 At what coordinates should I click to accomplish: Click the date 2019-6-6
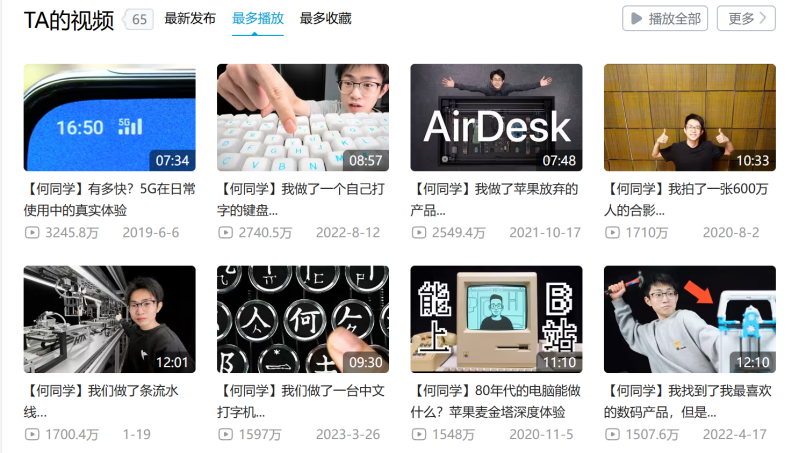pos(151,233)
